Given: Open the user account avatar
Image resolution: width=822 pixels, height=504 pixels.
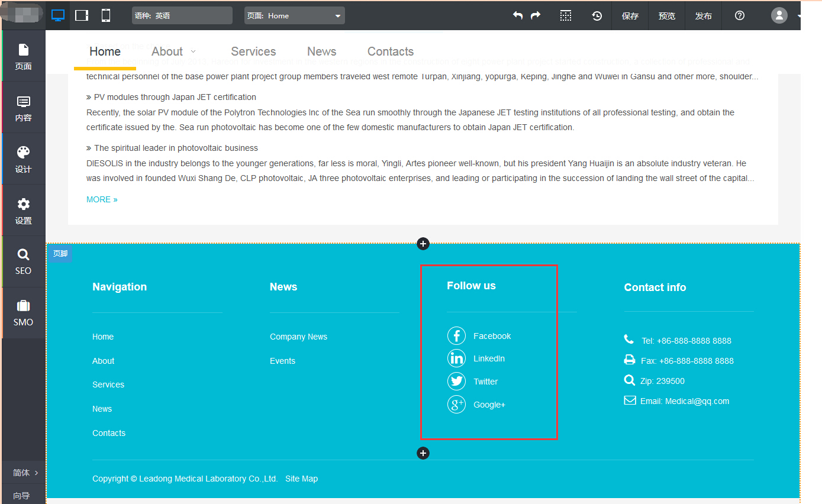Looking at the screenshot, I should tap(779, 15).
